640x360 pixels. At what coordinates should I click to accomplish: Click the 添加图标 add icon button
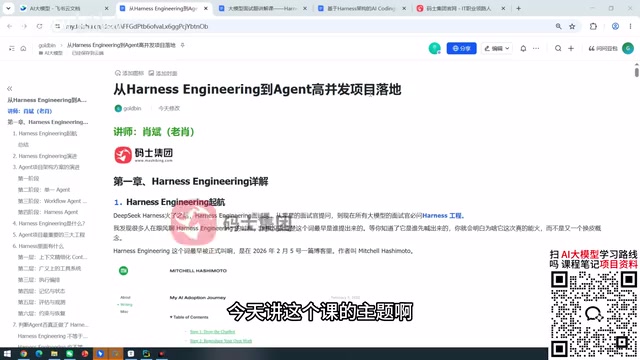click(x=129, y=73)
